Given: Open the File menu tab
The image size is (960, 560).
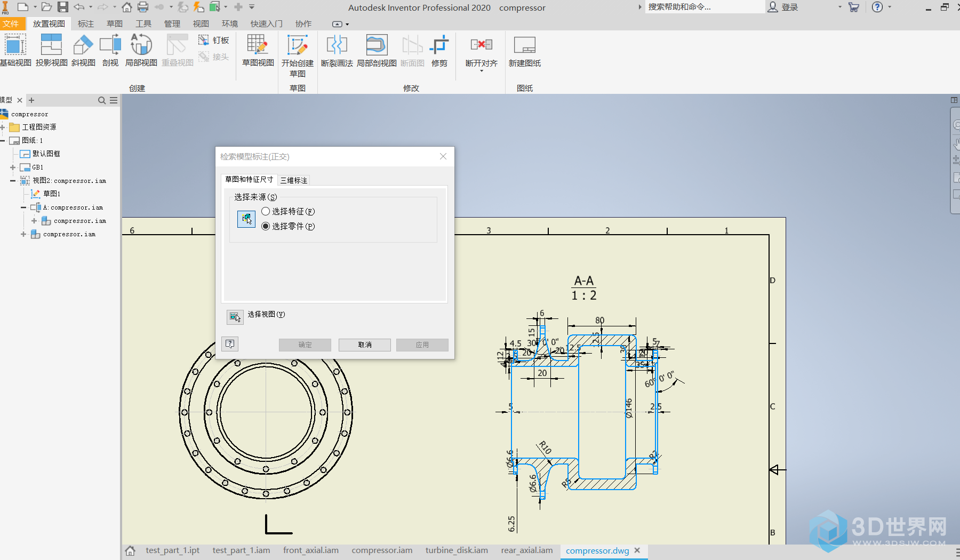Looking at the screenshot, I should click(11, 24).
